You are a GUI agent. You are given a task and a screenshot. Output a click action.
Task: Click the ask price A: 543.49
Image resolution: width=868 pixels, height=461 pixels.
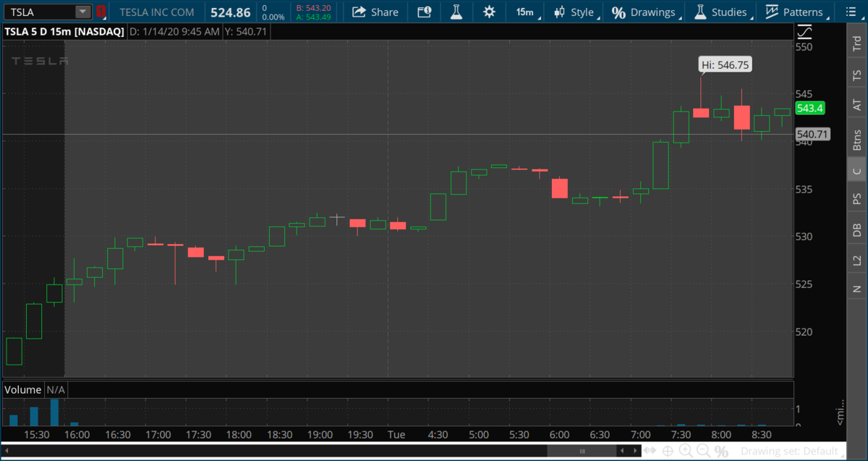[313, 17]
